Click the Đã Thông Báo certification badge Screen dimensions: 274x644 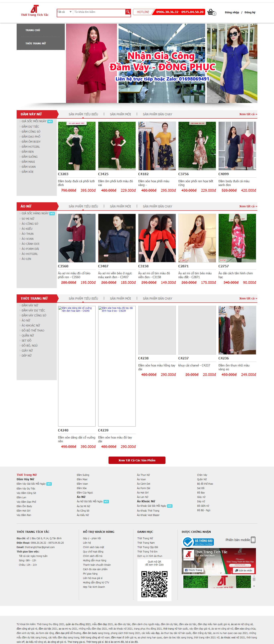click(198, 542)
